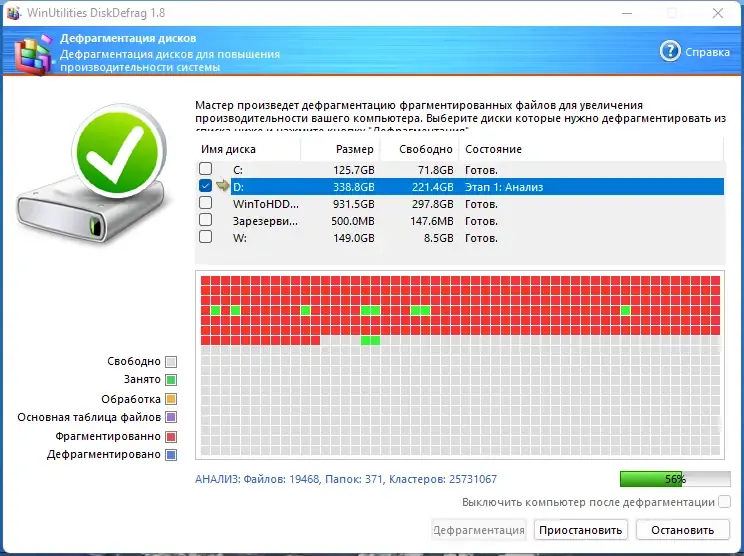Click the Обработка orange legend swatch
The width and height of the screenshot is (744, 556).
[x=171, y=399]
